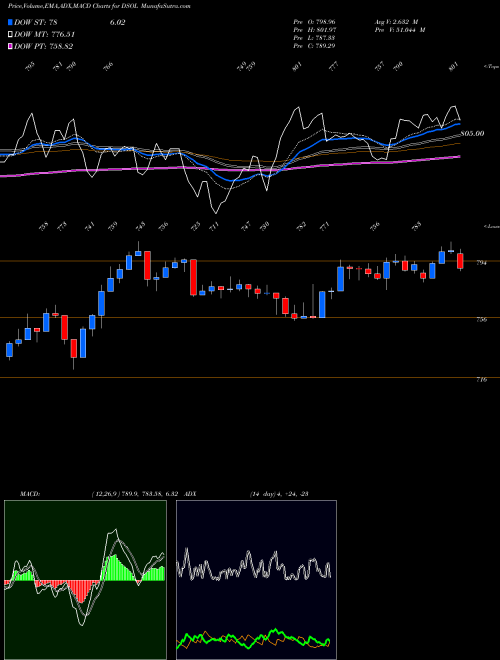
Task: Select the 'DOW PT: 758.82' legend label
Action: [44, 46]
